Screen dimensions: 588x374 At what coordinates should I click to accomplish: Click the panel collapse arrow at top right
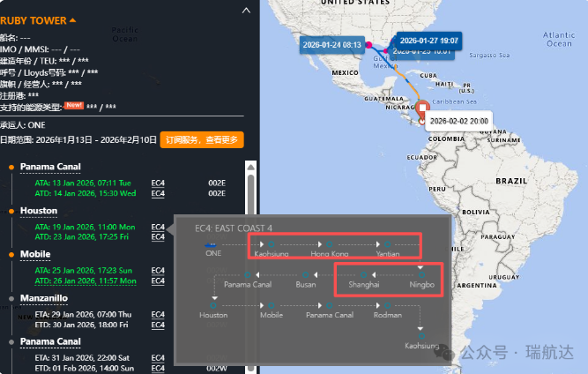tap(249, 11)
